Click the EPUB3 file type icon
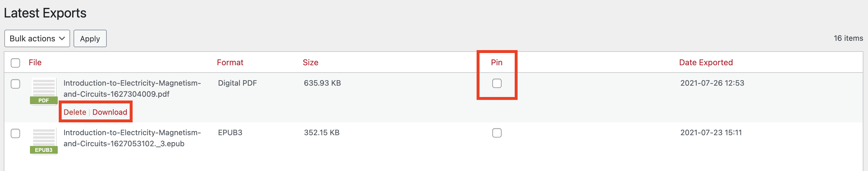 point(44,141)
